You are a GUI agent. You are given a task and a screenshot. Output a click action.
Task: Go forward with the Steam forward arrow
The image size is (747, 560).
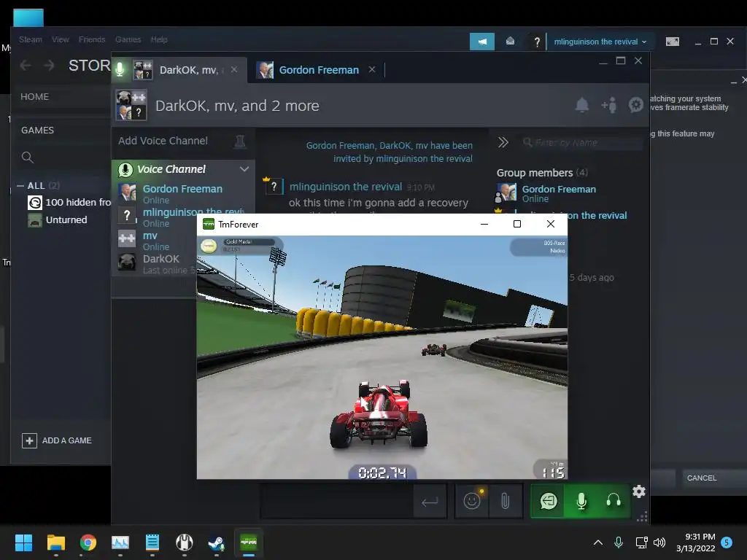tap(49, 65)
